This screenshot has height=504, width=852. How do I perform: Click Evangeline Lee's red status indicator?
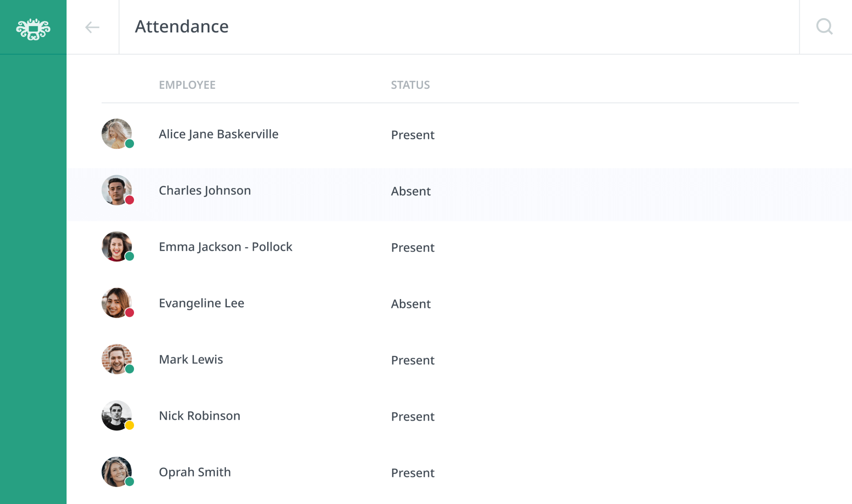(130, 313)
